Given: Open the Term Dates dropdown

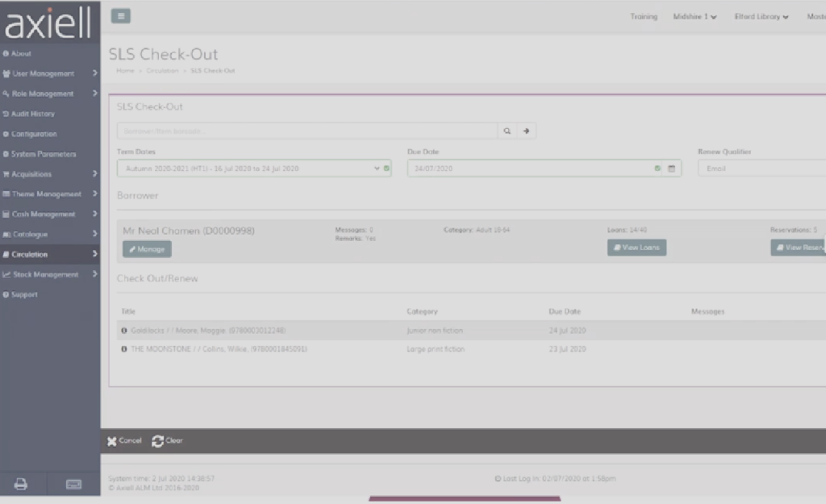Looking at the screenshot, I should [x=376, y=168].
